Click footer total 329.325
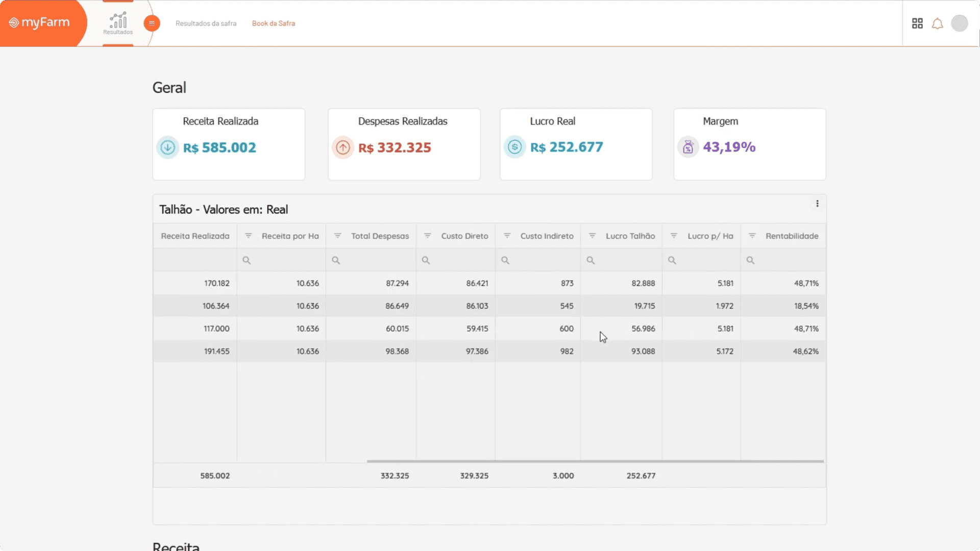Viewport: 980px width, 551px height. (x=474, y=475)
